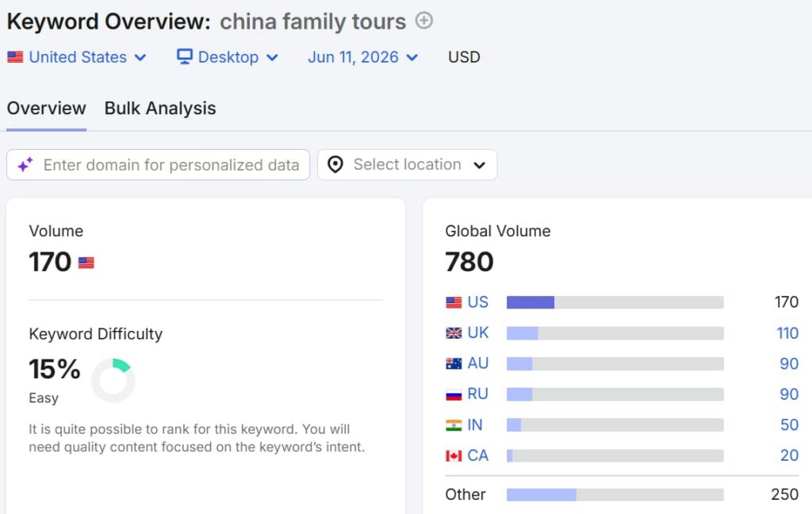This screenshot has width=812, height=514.
Task: Switch to the Overview tab
Action: pyautogui.click(x=46, y=109)
